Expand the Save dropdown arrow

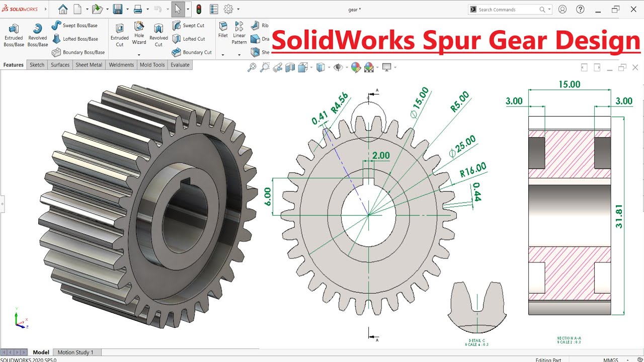[127, 10]
